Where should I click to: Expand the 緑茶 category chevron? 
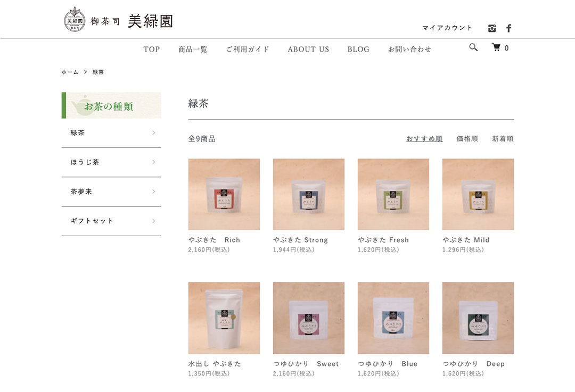[x=154, y=132]
